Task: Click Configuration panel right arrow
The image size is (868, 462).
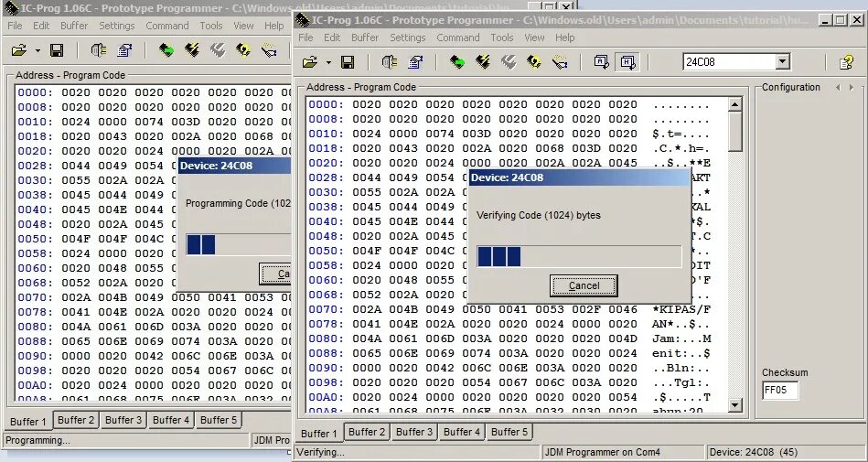Action: point(852,88)
